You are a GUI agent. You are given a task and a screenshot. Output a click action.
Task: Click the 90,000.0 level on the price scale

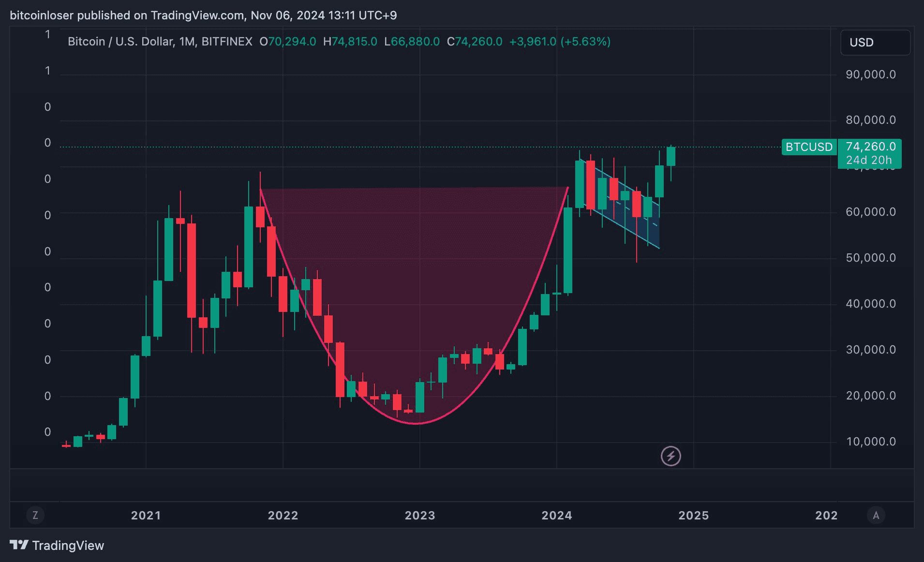(x=871, y=74)
